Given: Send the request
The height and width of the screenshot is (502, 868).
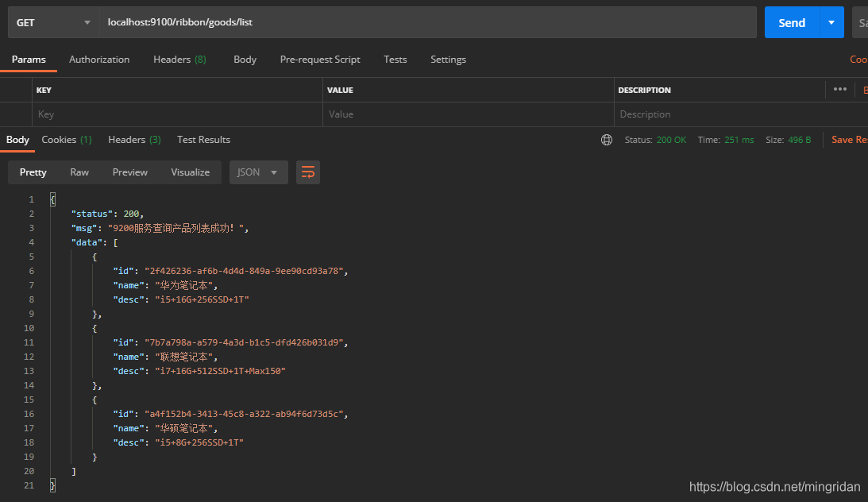Looking at the screenshot, I should click(792, 23).
